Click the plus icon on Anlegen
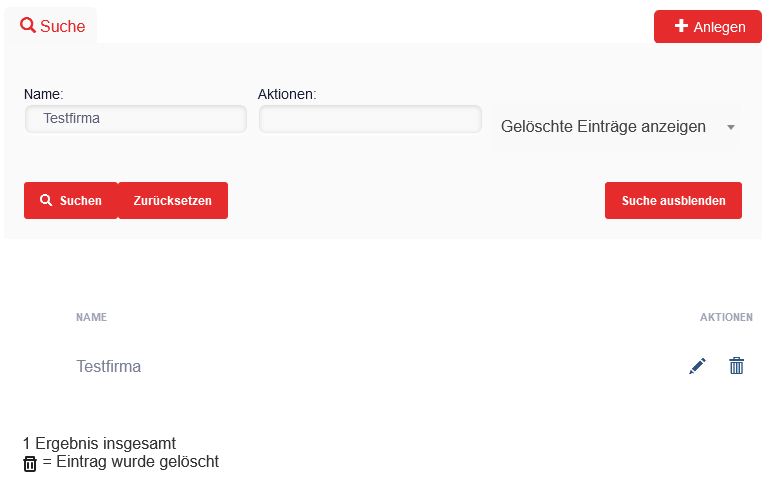 (x=681, y=26)
